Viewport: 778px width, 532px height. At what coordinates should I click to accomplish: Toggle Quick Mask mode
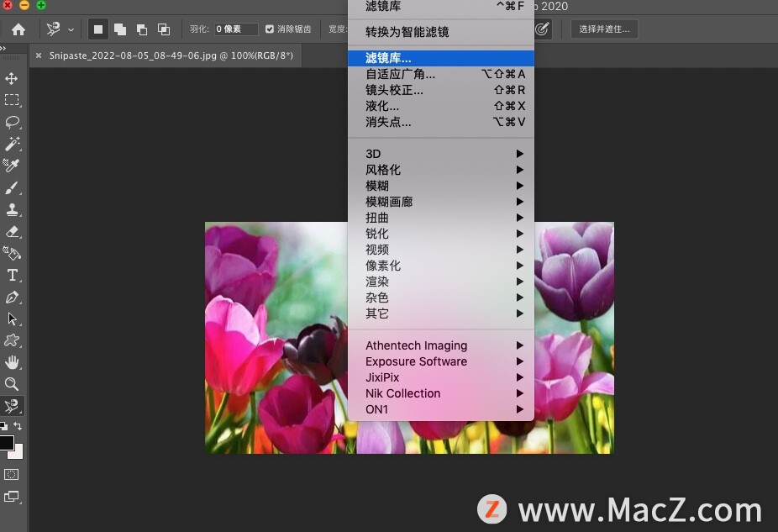tap(12, 475)
